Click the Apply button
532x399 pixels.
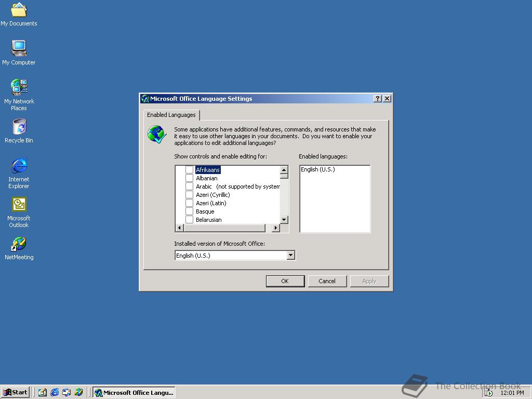369,281
